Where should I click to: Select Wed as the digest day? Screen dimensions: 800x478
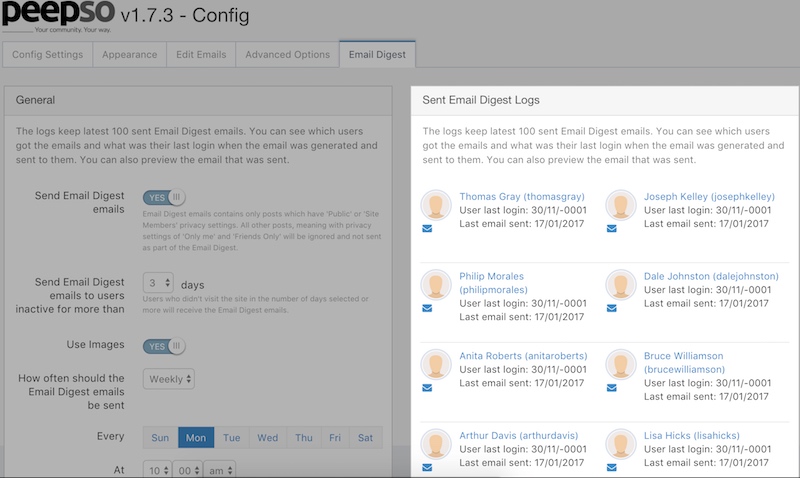click(267, 438)
